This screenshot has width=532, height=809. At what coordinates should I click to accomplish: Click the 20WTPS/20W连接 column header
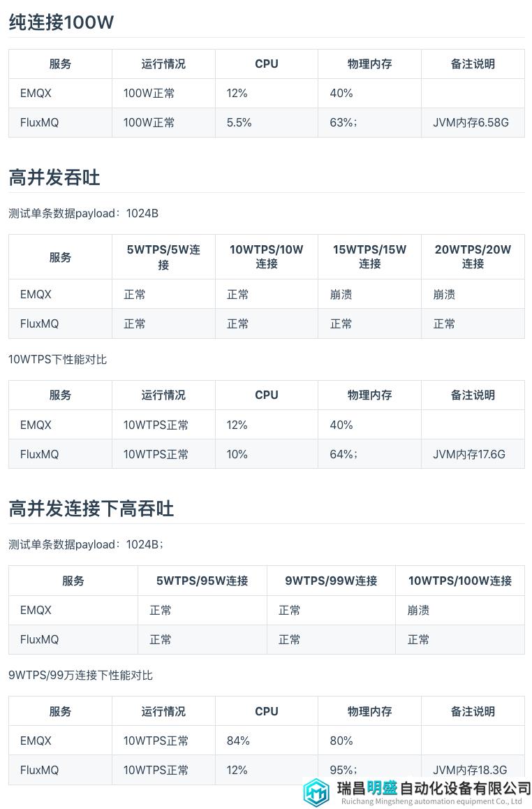tap(473, 257)
